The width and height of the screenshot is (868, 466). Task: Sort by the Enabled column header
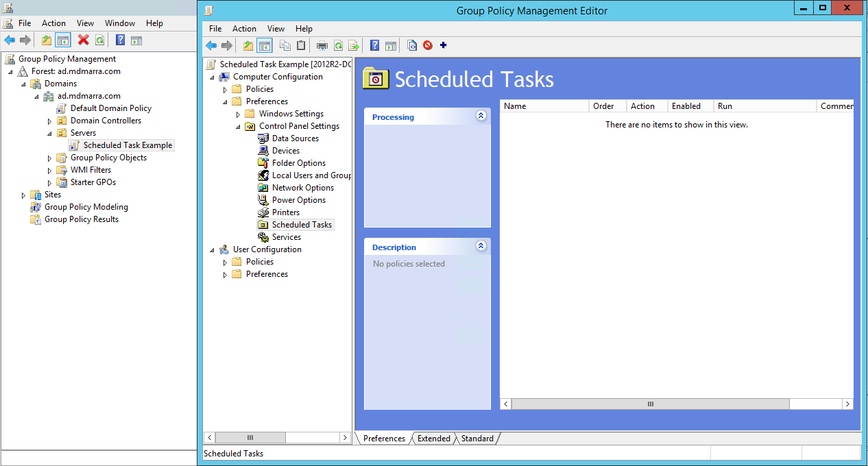click(690, 106)
